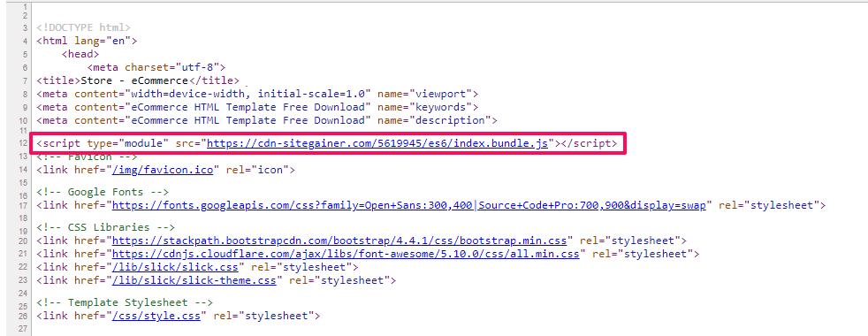Open the cdnjs font-awesome all.min.css link
Image resolution: width=868 pixels, height=336 pixels.
click(346, 254)
